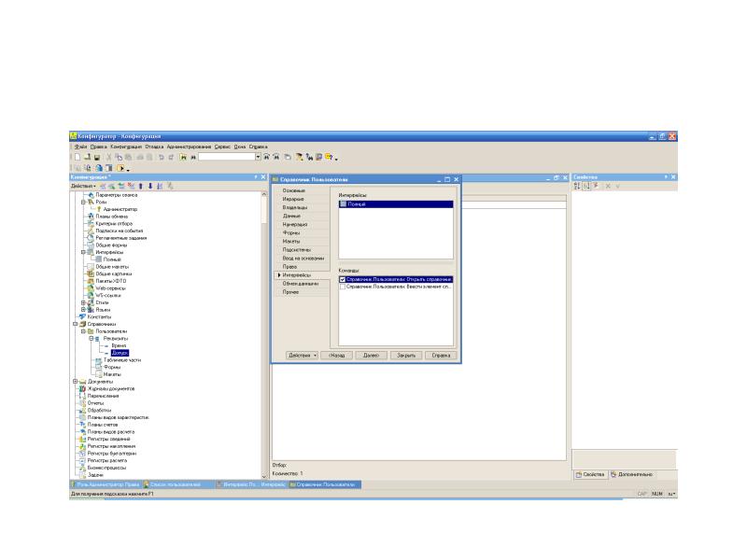This screenshot has width=747, height=560.
Task: Open the Отладка menu
Action: click(x=154, y=147)
